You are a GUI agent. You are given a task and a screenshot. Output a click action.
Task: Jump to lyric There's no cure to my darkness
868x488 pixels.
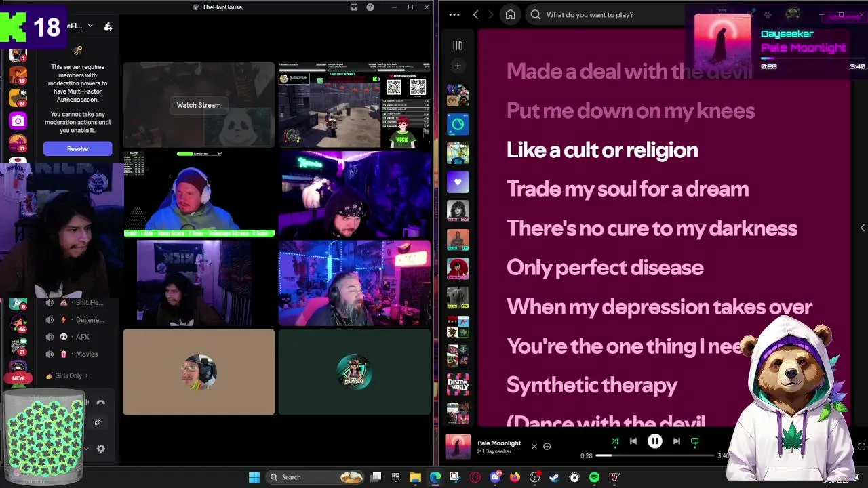point(652,228)
